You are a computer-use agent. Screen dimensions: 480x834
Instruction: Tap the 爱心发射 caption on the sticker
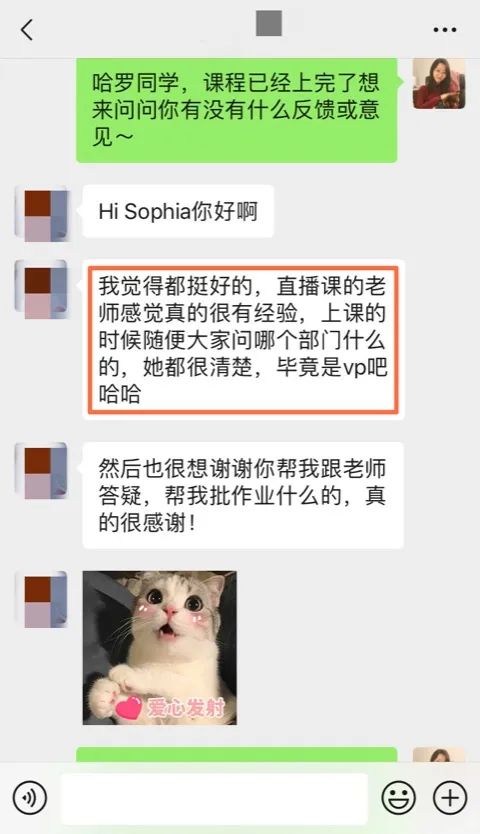coord(186,708)
